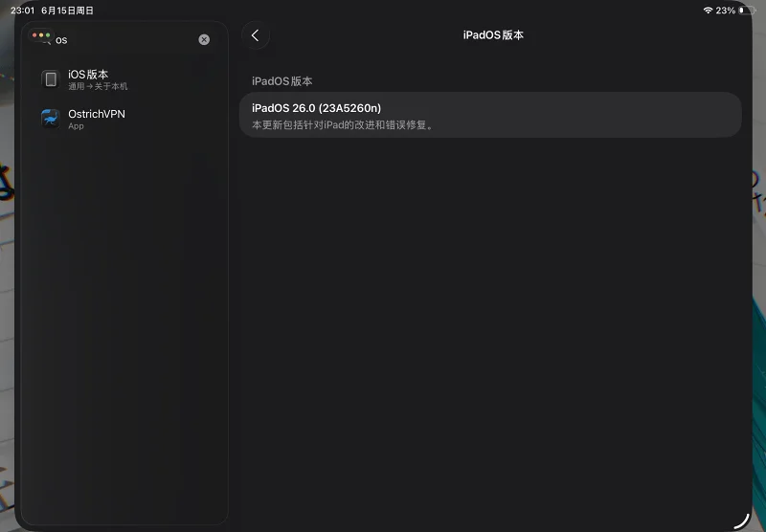
Task: Go back from iPadOS版本 page
Action: click(x=256, y=35)
